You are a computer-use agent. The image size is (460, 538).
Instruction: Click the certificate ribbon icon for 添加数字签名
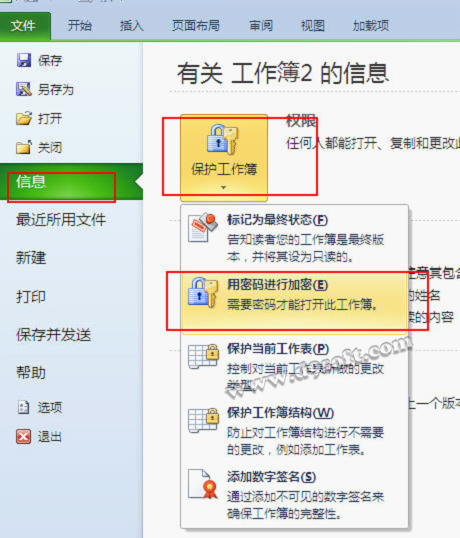coord(203,484)
